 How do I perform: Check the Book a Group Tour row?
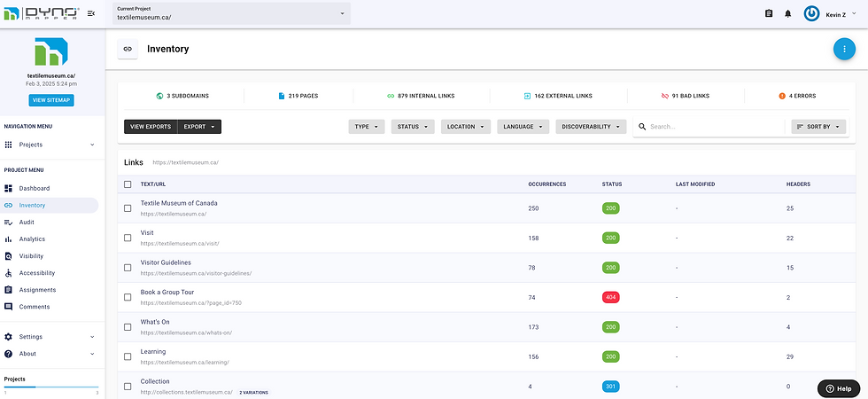click(128, 298)
